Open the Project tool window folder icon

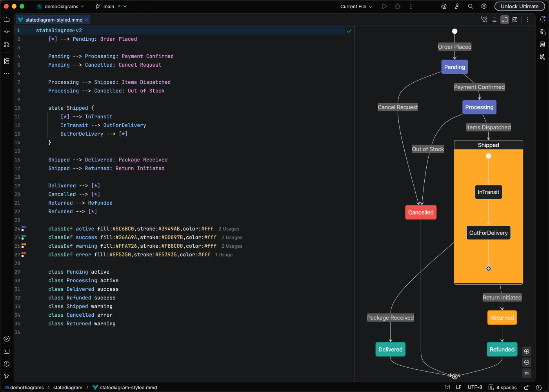coord(7,19)
